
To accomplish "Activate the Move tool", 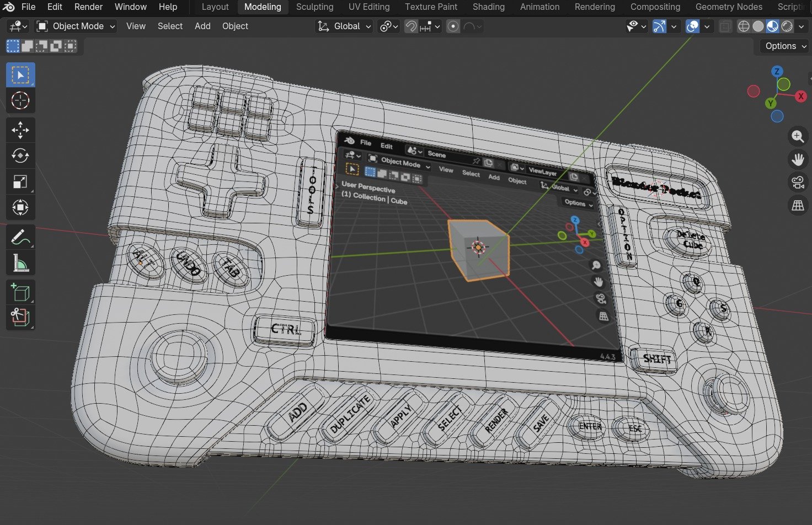I will [20, 130].
